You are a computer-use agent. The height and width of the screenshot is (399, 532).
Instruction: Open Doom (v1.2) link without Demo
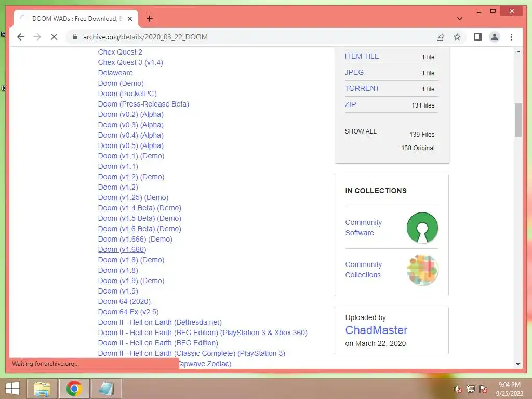(x=118, y=187)
